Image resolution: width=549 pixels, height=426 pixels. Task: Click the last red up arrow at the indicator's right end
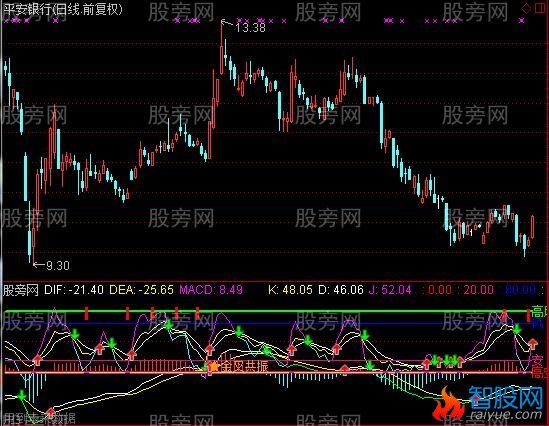(533, 343)
